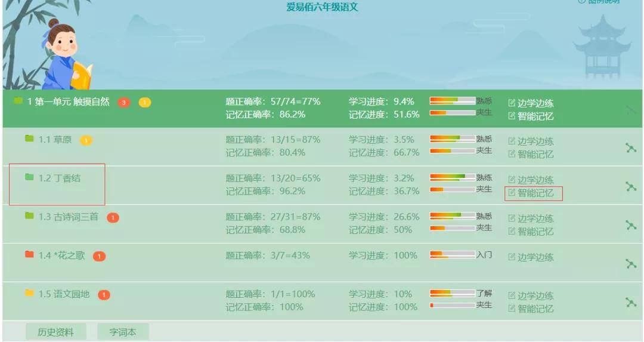
Task: Click yellow badge beside 1.1 草原
Action: click(x=86, y=141)
